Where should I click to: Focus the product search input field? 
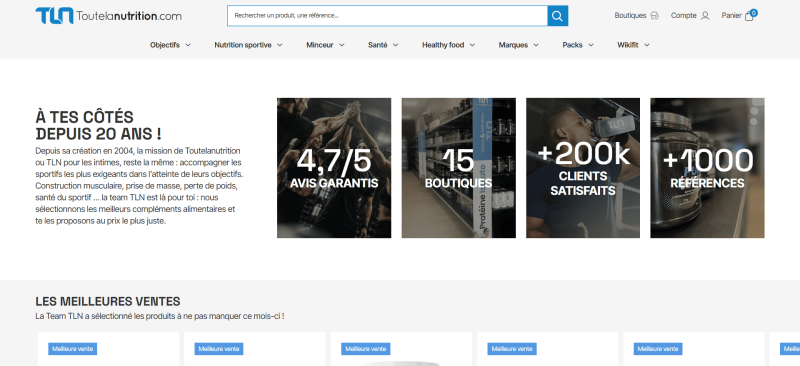tap(387, 16)
